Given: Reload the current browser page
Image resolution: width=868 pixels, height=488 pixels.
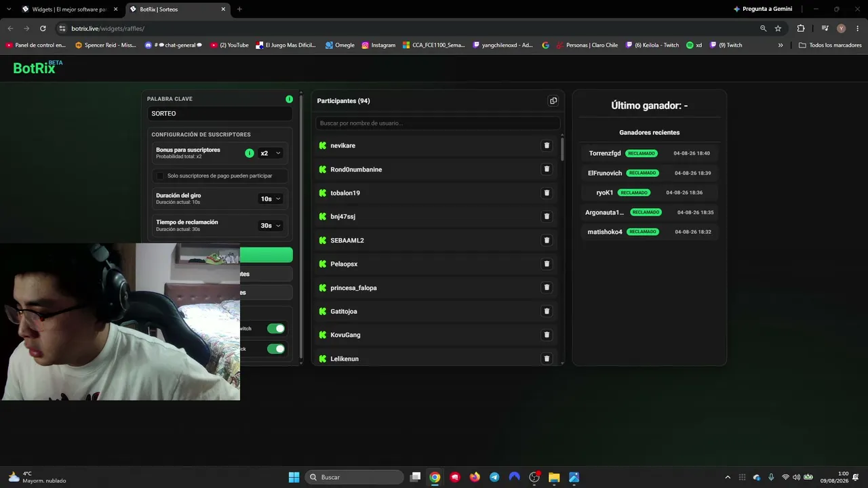Looking at the screenshot, I should click(43, 28).
